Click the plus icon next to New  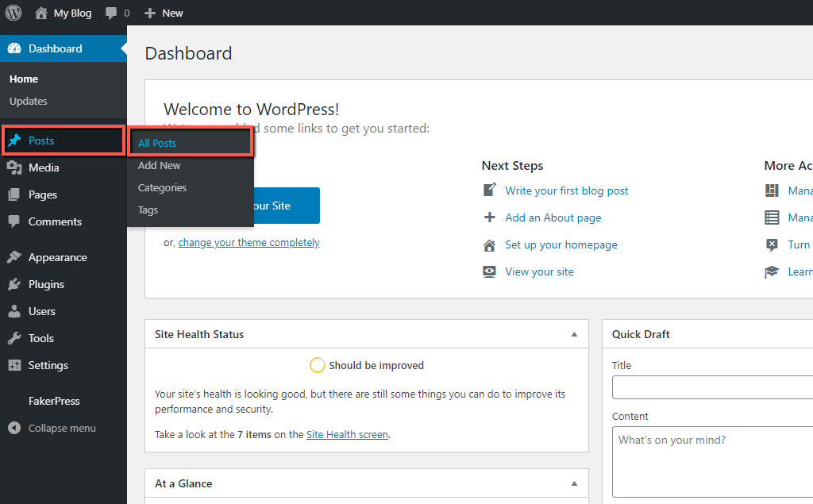[150, 13]
